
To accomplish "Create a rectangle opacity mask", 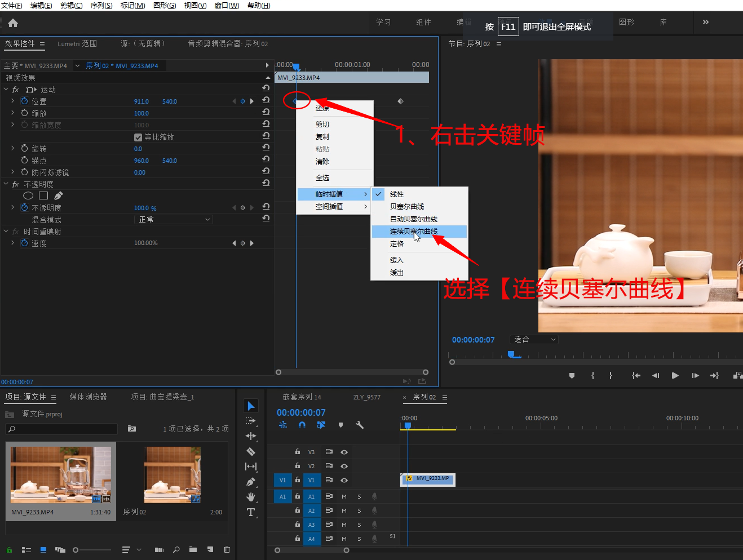I will [x=43, y=196].
